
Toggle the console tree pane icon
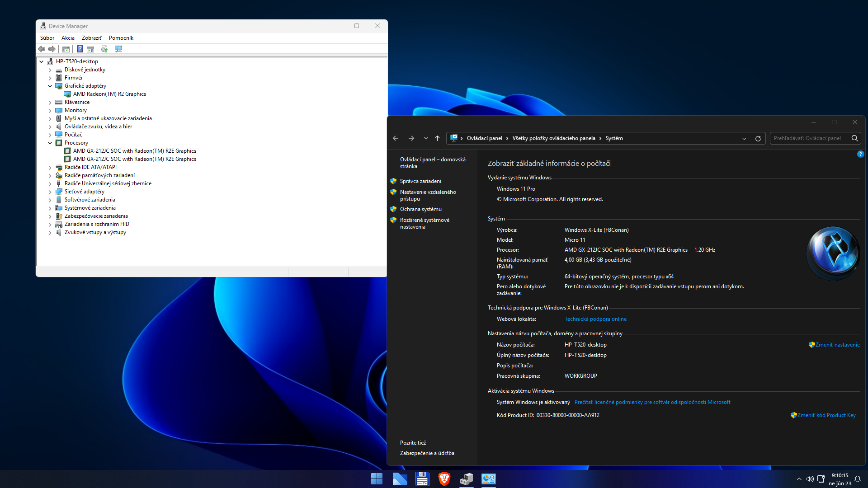click(66, 49)
